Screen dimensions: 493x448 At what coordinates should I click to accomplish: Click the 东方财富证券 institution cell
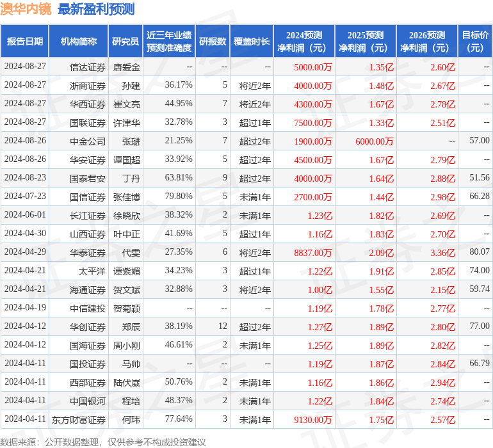point(79,420)
